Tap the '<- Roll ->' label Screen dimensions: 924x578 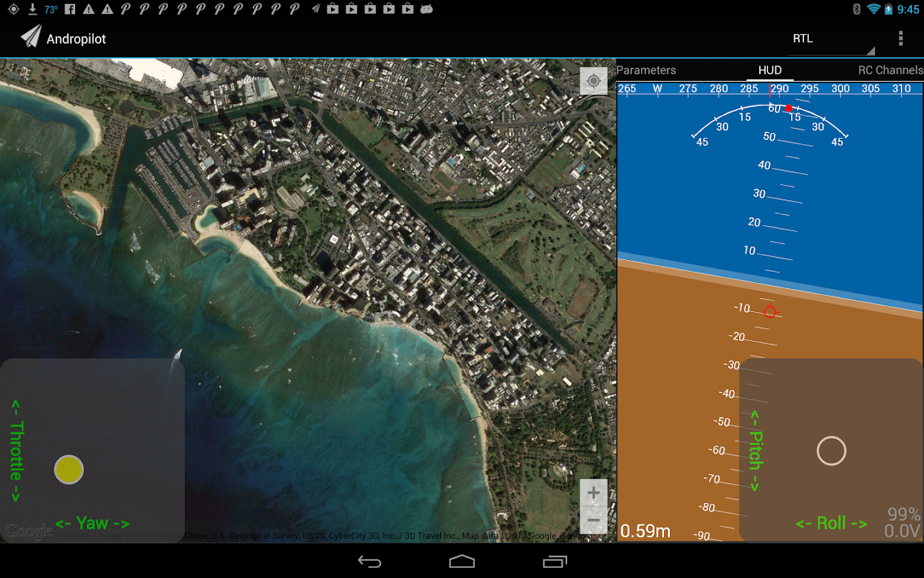(832, 523)
